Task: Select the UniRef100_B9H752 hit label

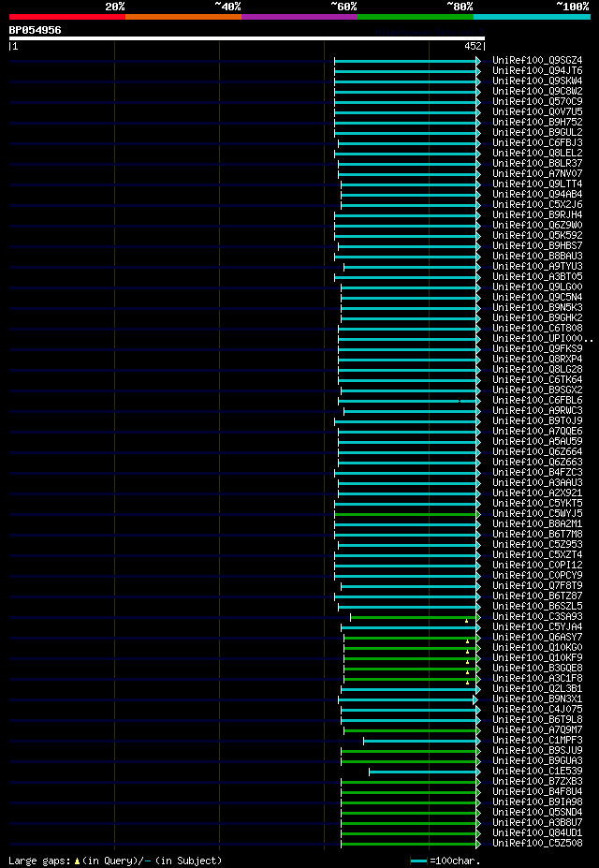Action: click(537, 123)
